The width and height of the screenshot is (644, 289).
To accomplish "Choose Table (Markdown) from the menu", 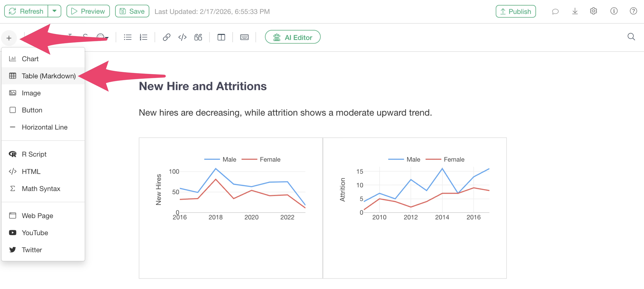I will (x=48, y=76).
